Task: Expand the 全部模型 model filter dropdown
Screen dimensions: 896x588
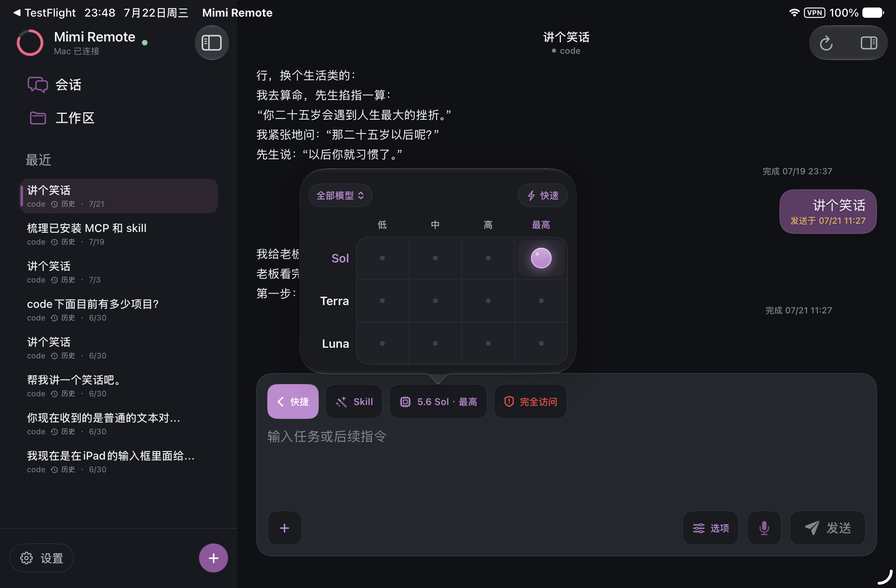Action: click(x=340, y=195)
